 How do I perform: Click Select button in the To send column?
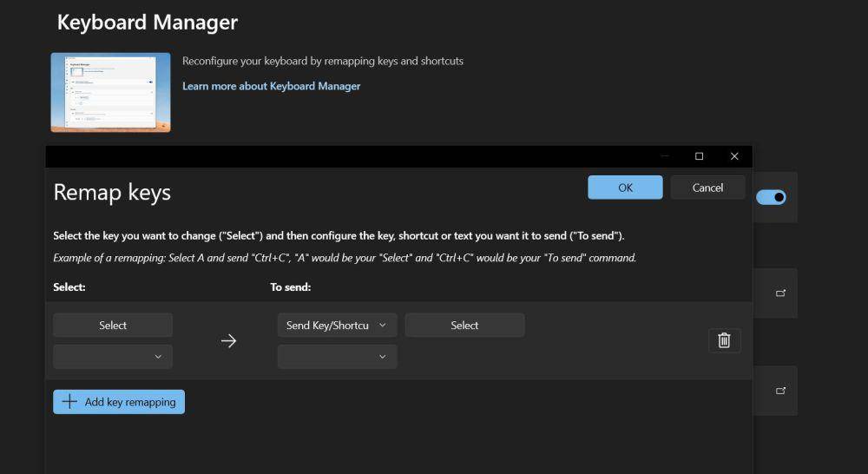[x=464, y=325]
